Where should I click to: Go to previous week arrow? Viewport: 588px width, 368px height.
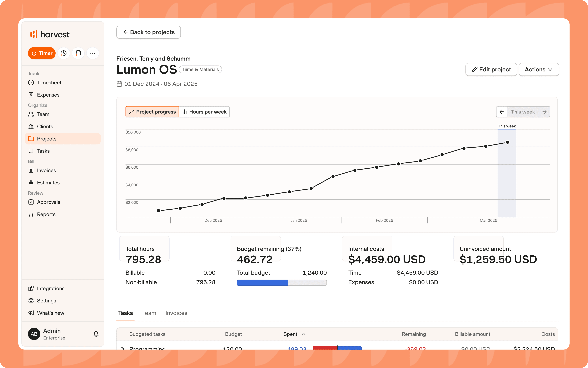[502, 112]
